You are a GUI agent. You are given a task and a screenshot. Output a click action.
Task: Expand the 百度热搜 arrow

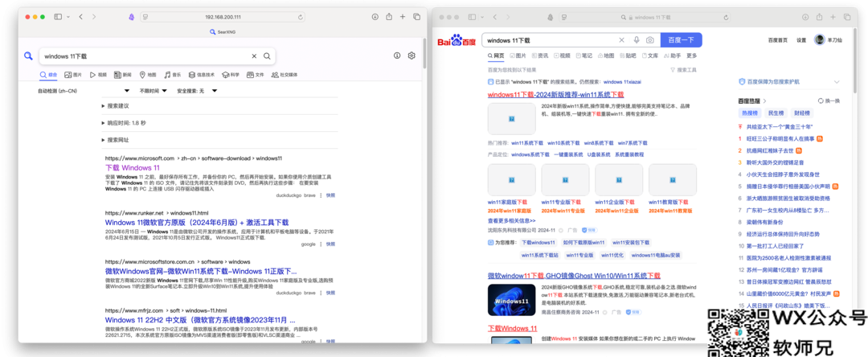(764, 101)
